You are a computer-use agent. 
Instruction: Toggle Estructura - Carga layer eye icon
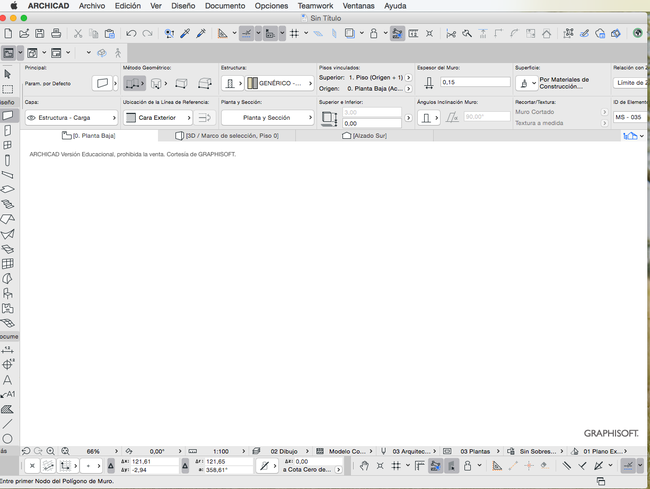tap(31, 118)
